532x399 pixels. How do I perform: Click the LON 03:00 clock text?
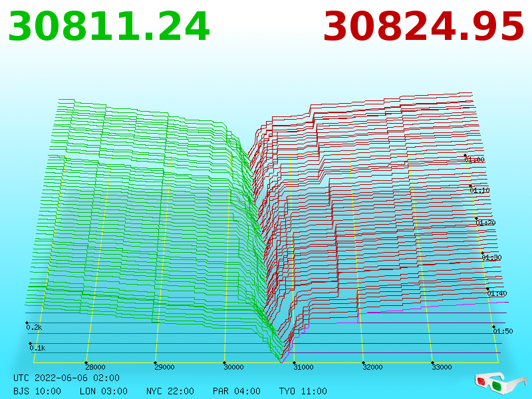(x=104, y=391)
